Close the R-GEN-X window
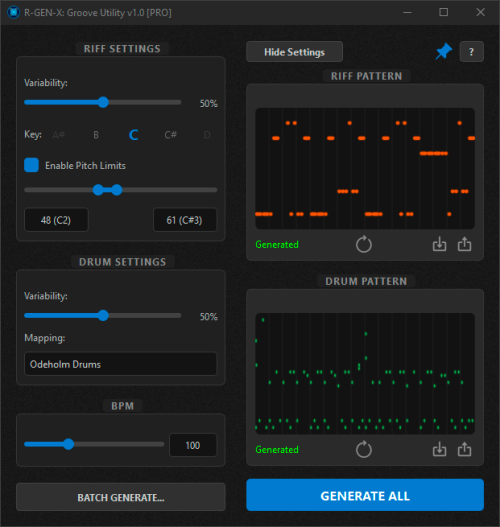 pyautogui.click(x=481, y=12)
